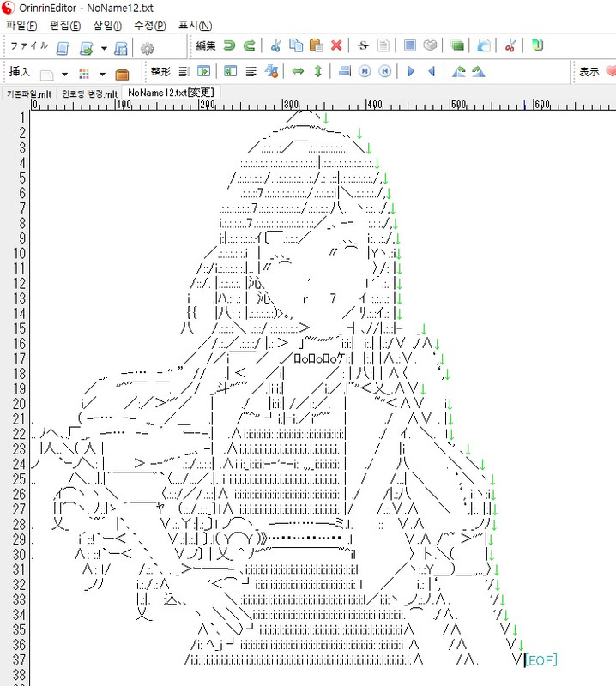Click the circular skip-backward icon
Viewport: 616px width, 686px height.
coord(385,71)
